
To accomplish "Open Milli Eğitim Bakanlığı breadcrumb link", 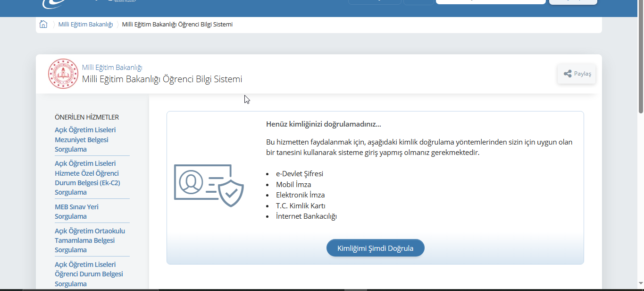I will (x=85, y=24).
